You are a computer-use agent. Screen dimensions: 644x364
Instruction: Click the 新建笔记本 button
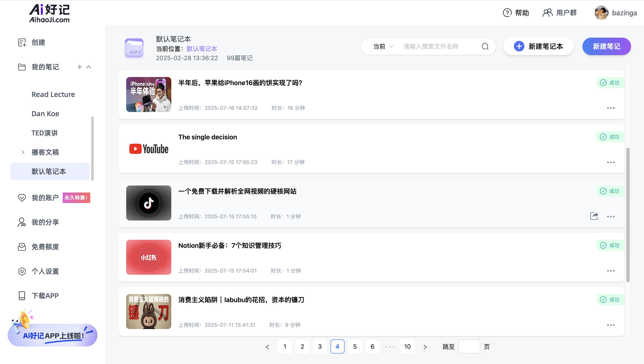coord(538,47)
